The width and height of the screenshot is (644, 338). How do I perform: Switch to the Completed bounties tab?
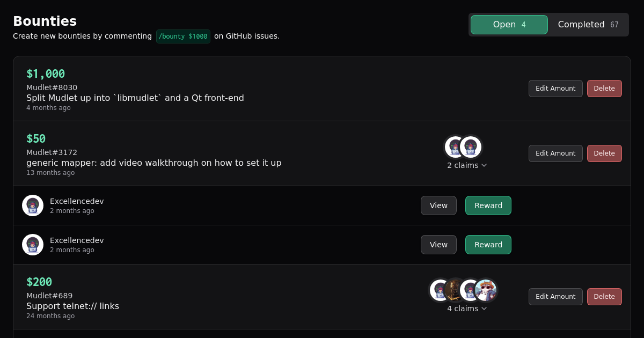click(588, 25)
